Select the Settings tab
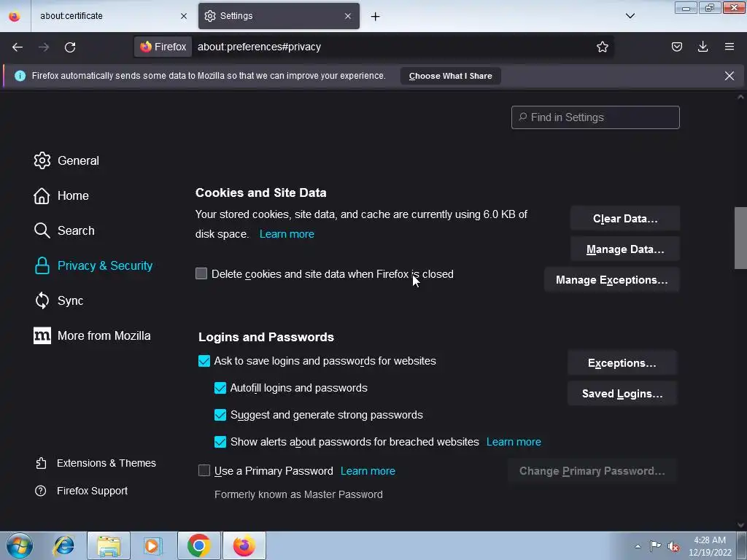The height and width of the screenshot is (560, 747). point(279,16)
